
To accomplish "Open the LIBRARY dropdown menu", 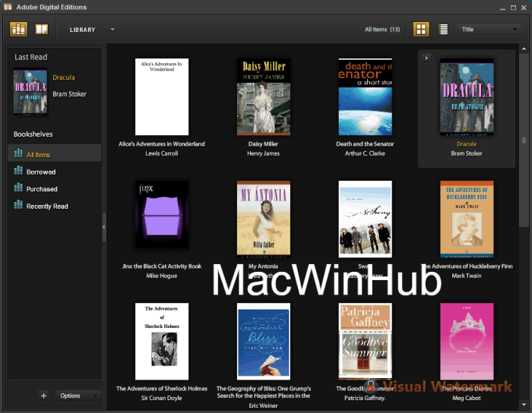I will [x=92, y=30].
